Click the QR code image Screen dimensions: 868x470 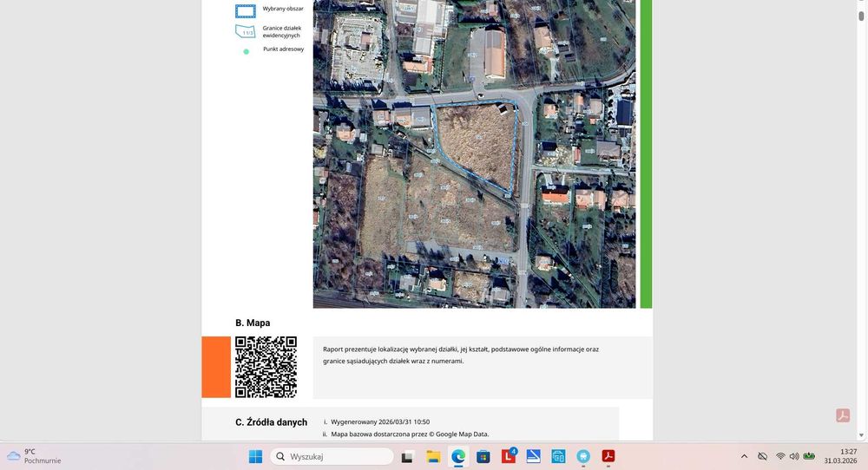[x=266, y=367]
